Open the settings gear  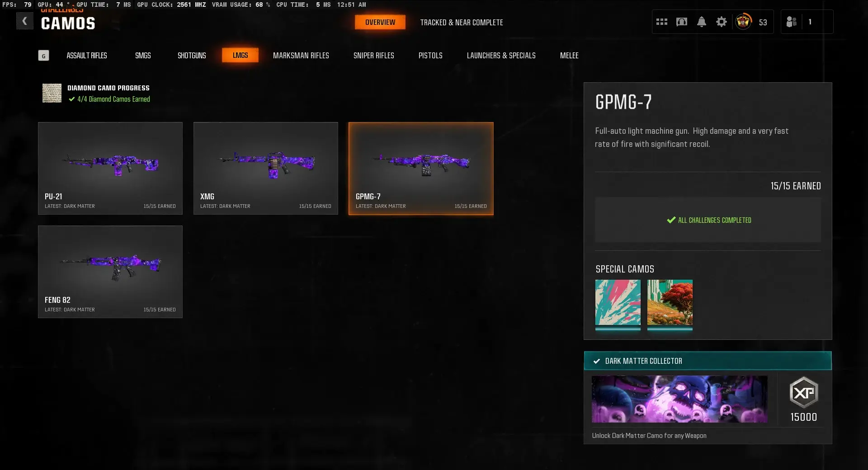point(722,22)
